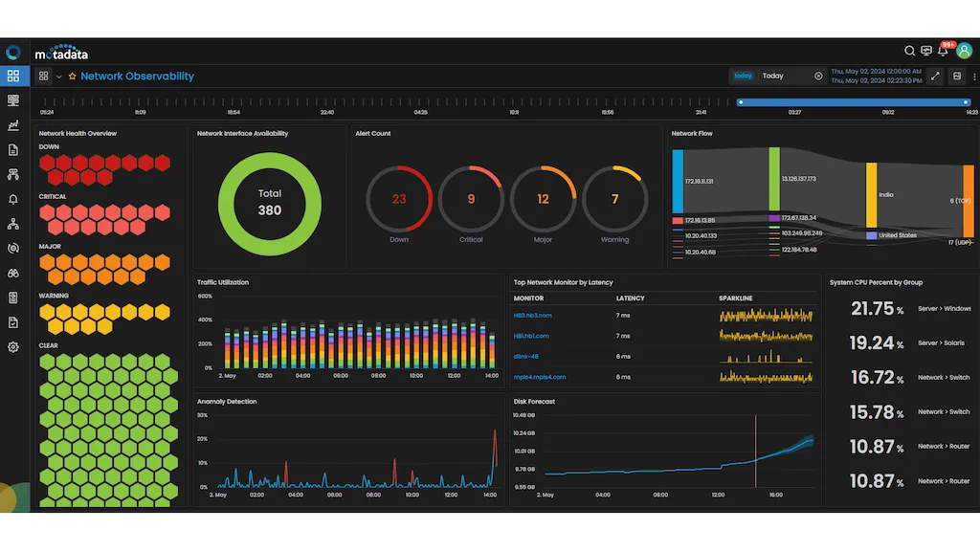Click the Warning alert count gauge showing 7
The height and width of the screenshot is (551, 980).
coord(615,199)
